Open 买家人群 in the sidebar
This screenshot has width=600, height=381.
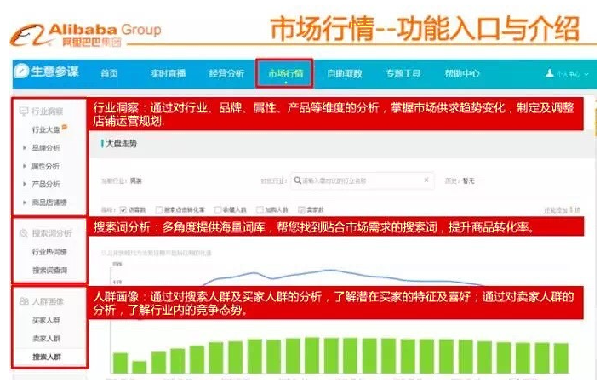pos(46,320)
